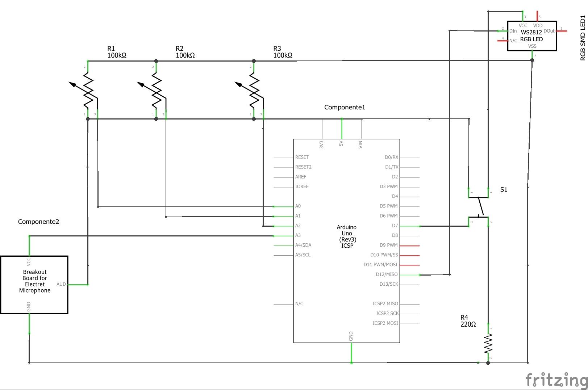Select the R3 potentiometer symbol
The height and width of the screenshot is (390, 588).
251,90
